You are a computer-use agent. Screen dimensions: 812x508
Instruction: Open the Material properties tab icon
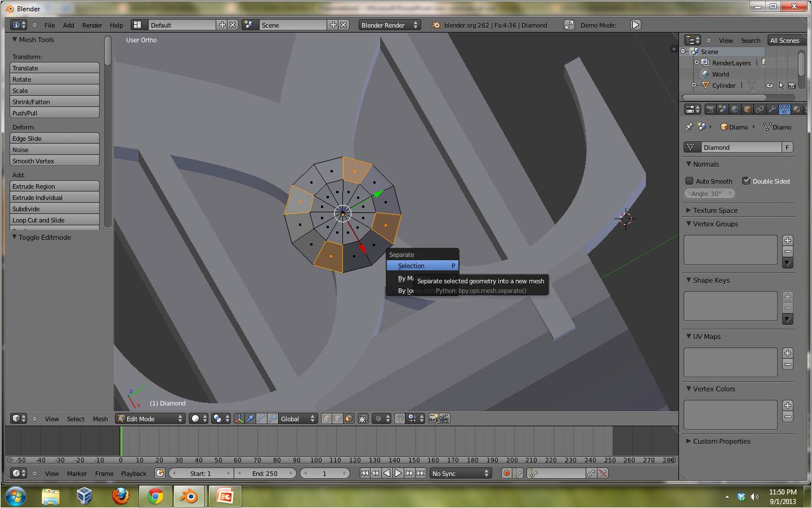797,109
